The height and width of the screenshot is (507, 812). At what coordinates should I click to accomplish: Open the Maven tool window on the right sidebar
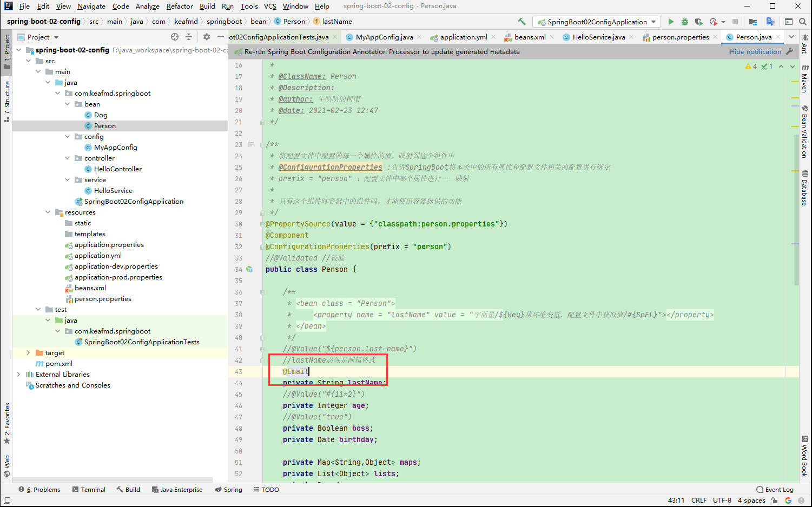(x=806, y=78)
